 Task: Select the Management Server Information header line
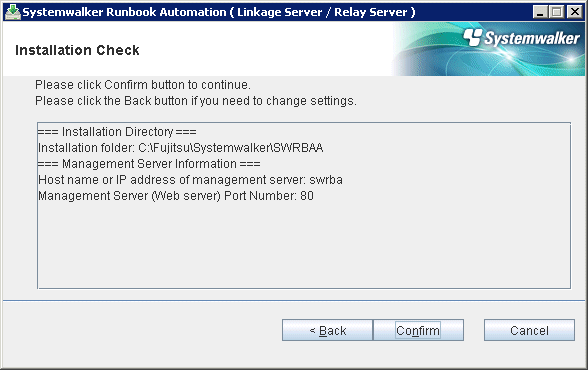(x=149, y=164)
